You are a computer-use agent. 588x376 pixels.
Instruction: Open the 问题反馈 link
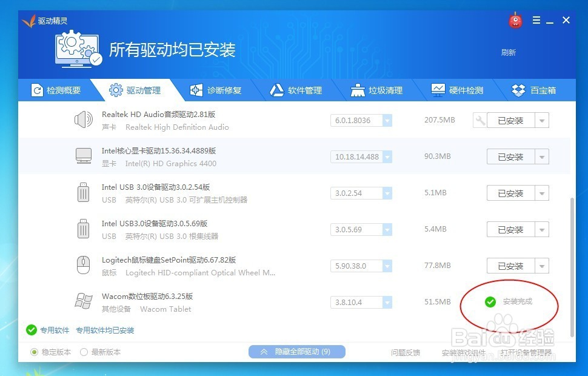tap(406, 352)
